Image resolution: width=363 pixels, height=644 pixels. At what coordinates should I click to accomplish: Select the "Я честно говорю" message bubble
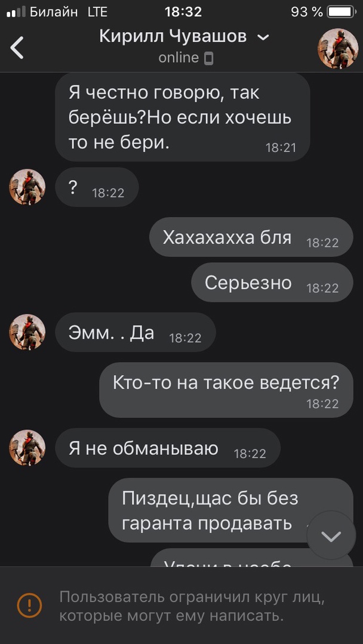click(x=183, y=117)
